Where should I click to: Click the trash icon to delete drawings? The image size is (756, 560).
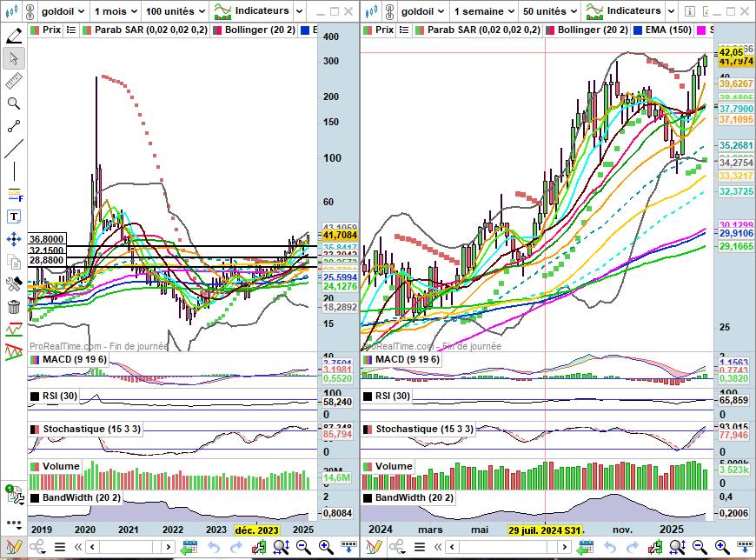coord(14,307)
